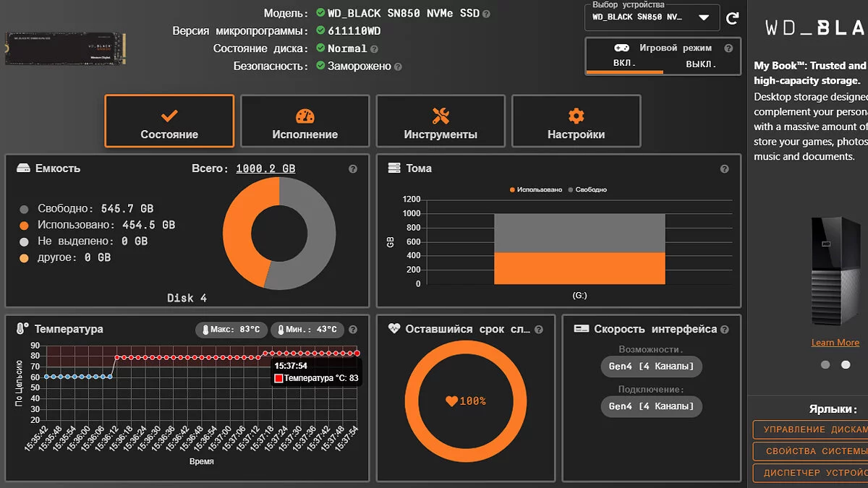Click green checkmark next to Версия микропрограммы
The width and height of the screenshot is (868, 488).
[x=321, y=31]
